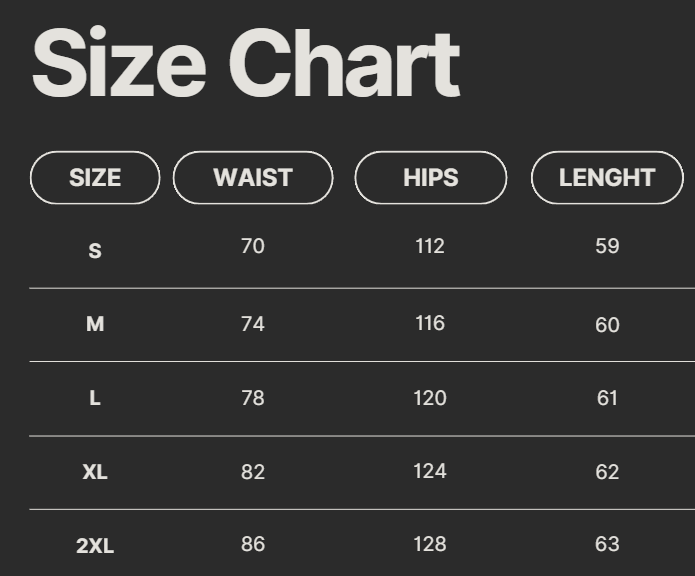695x576 pixels.
Task: Click length value 61 in L row
Action: 607,398
